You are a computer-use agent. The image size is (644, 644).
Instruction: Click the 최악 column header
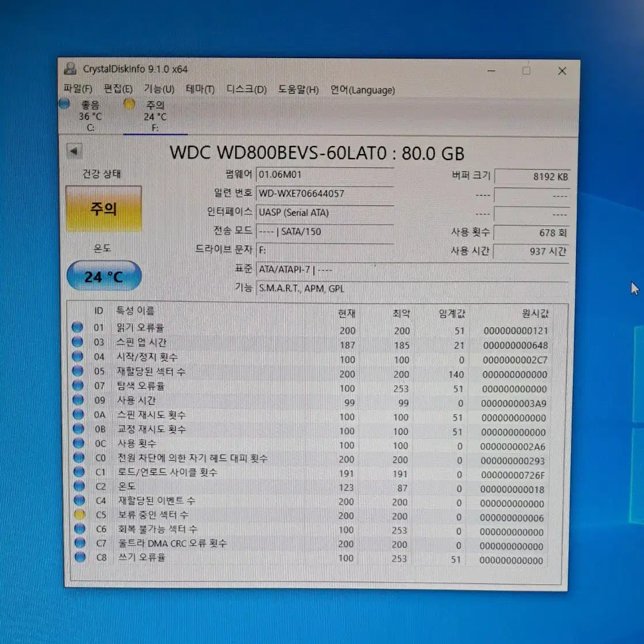[x=401, y=313]
